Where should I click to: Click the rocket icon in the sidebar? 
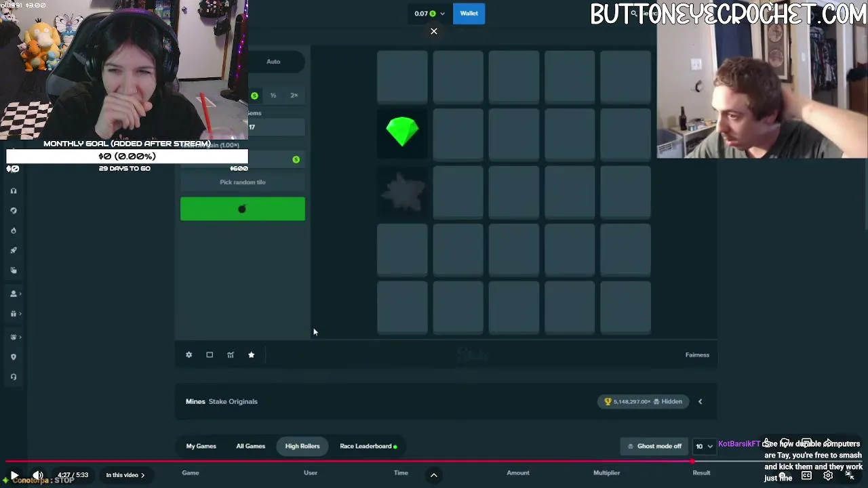tap(13, 251)
